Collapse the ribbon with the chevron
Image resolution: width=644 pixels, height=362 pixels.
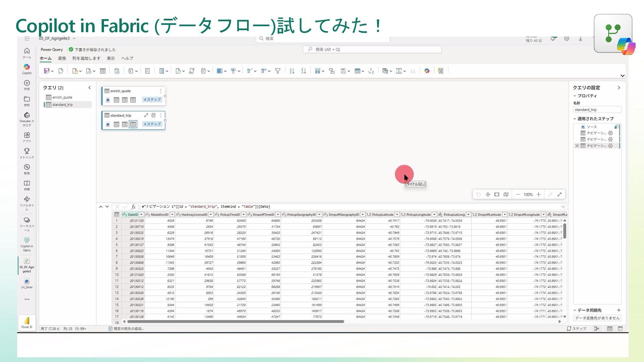623,76
